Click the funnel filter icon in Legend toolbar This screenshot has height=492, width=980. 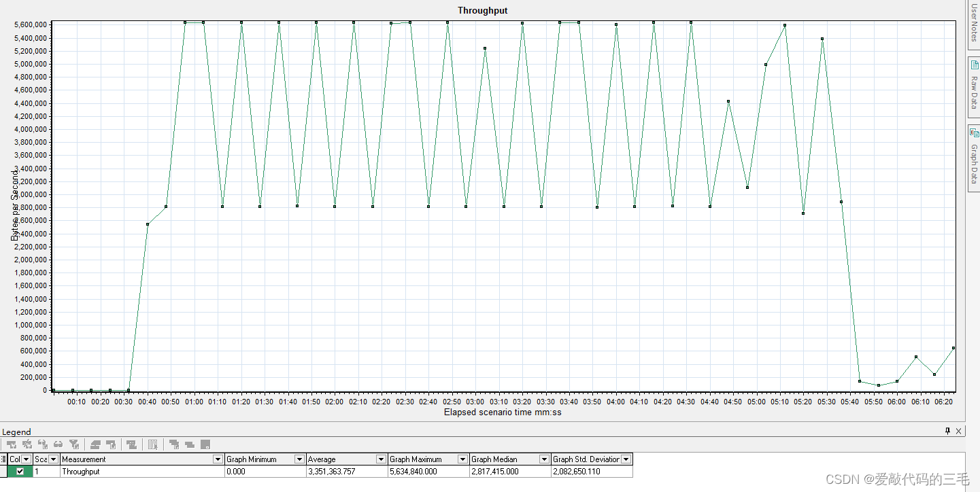pyautogui.click(x=74, y=444)
